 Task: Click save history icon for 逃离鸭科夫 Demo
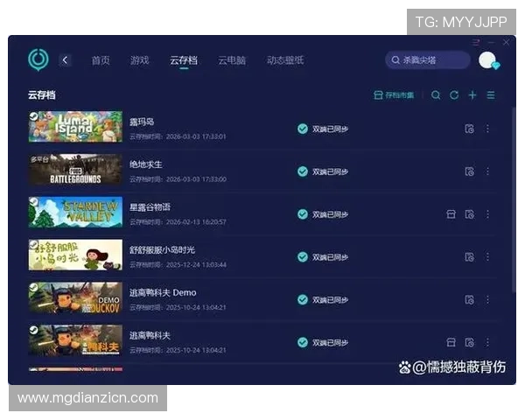(x=469, y=299)
